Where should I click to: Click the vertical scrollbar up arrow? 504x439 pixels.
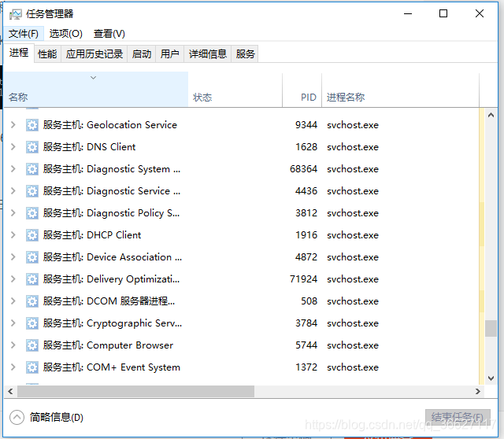point(491,115)
